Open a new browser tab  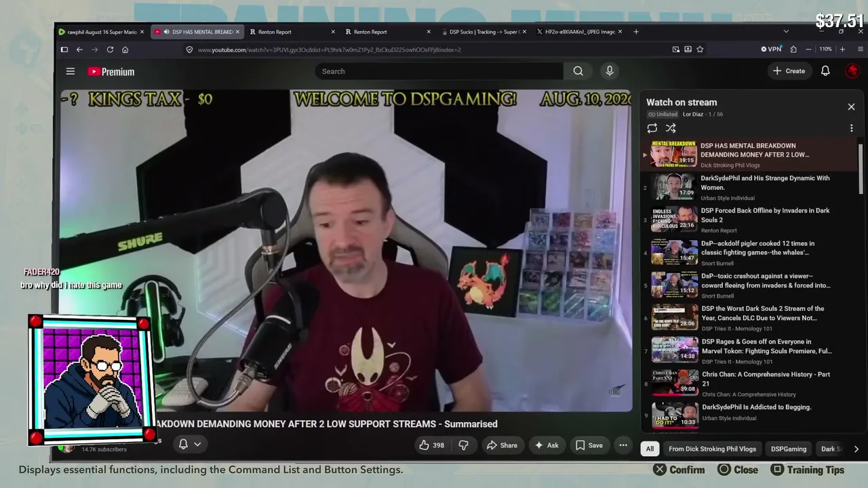click(635, 32)
